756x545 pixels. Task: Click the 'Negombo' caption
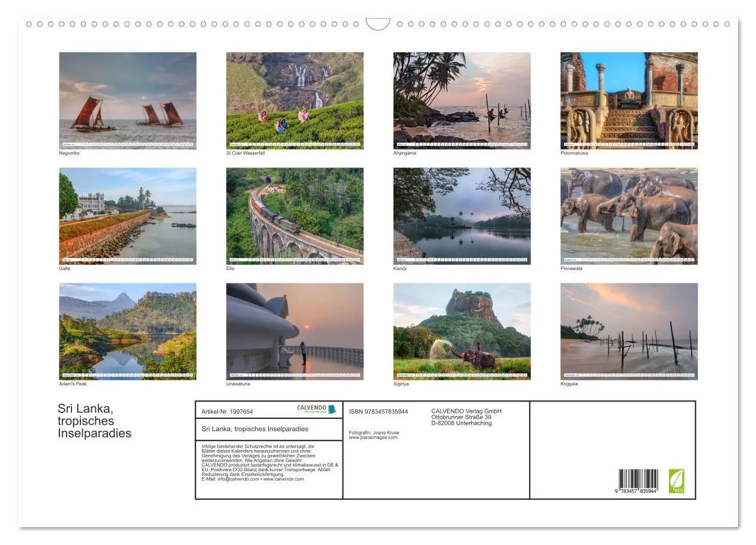[70, 153]
